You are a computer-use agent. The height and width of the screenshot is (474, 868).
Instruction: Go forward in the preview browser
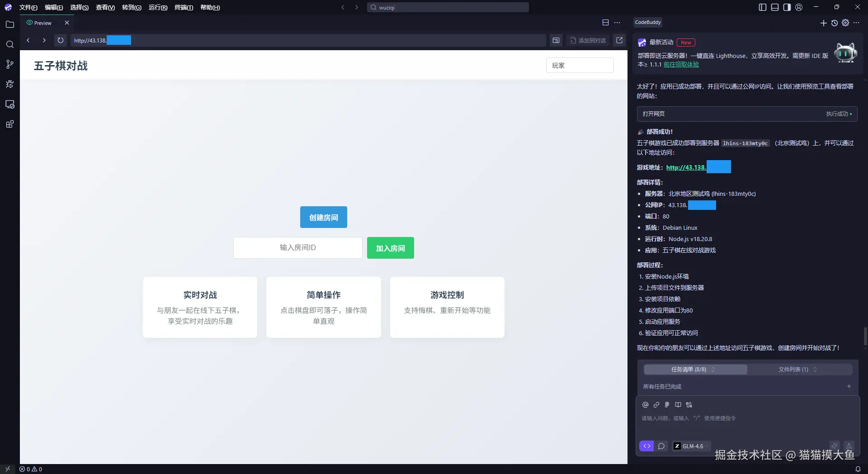[x=44, y=40]
